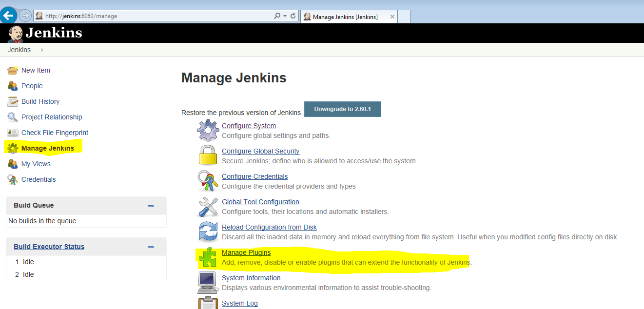Close the Manage Jenkins browser tab
The image size is (644, 309).
[x=392, y=17]
